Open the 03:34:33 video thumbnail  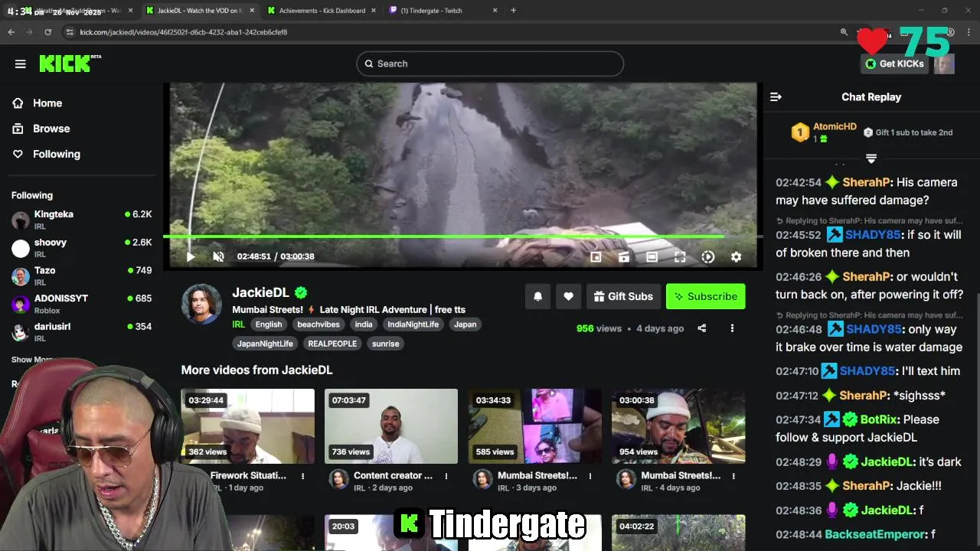[535, 426]
